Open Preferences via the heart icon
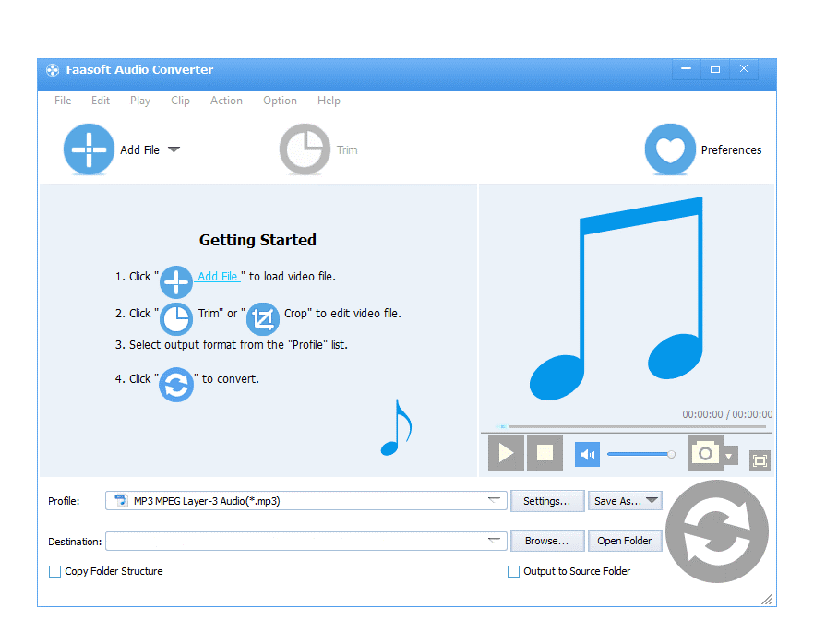814x644 pixels. pos(670,149)
